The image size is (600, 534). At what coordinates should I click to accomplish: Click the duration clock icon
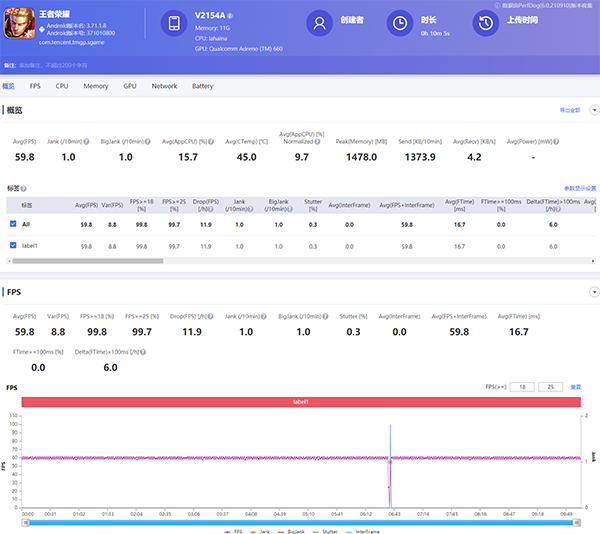click(x=399, y=24)
